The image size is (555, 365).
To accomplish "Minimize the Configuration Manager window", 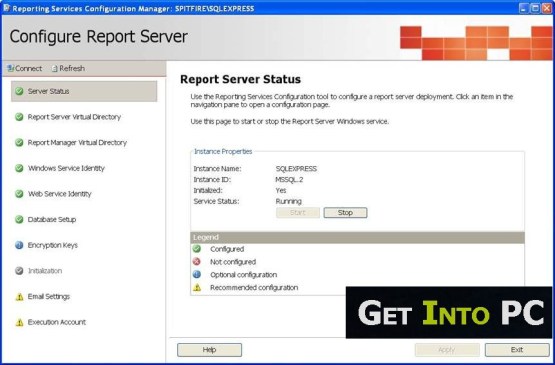I will [524, 8].
